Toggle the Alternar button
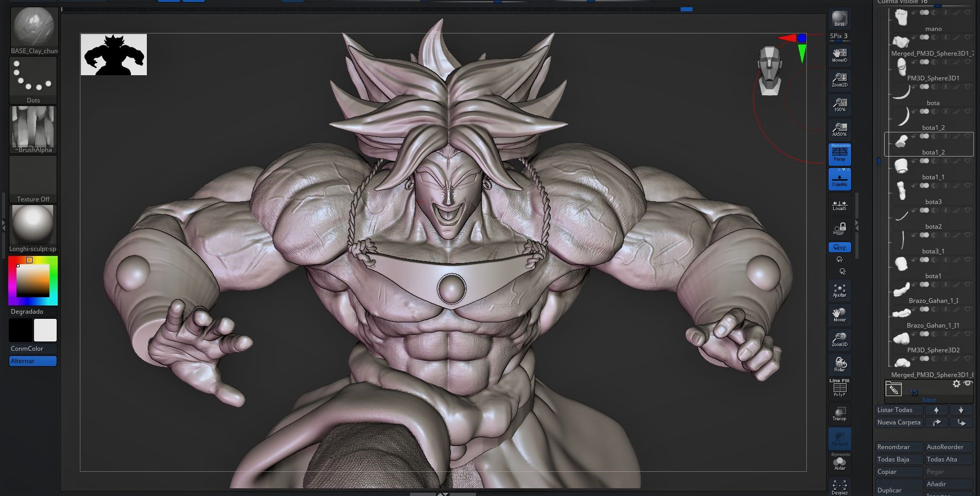The width and height of the screenshot is (980, 496). (x=33, y=361)
